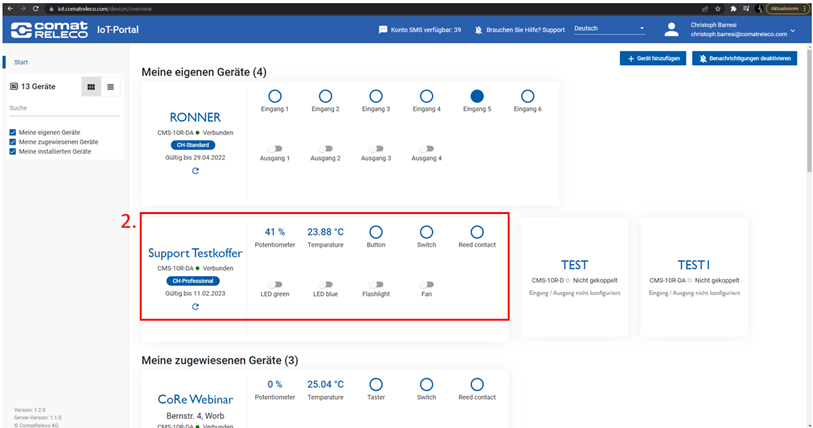The image size is (813, 428).
Task: Open Brauchen Sie Hilfe? Support link
Action: point(520,30)
